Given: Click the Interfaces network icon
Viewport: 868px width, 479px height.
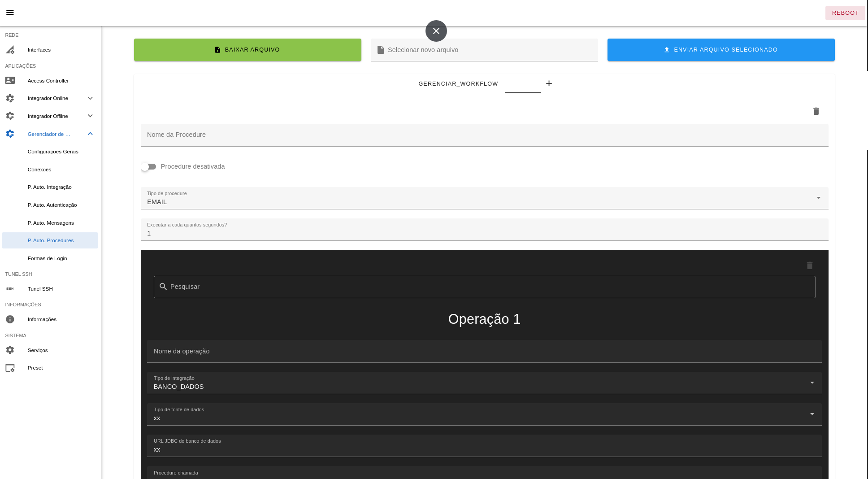Looking at the screenshot, I should [10, 50].
